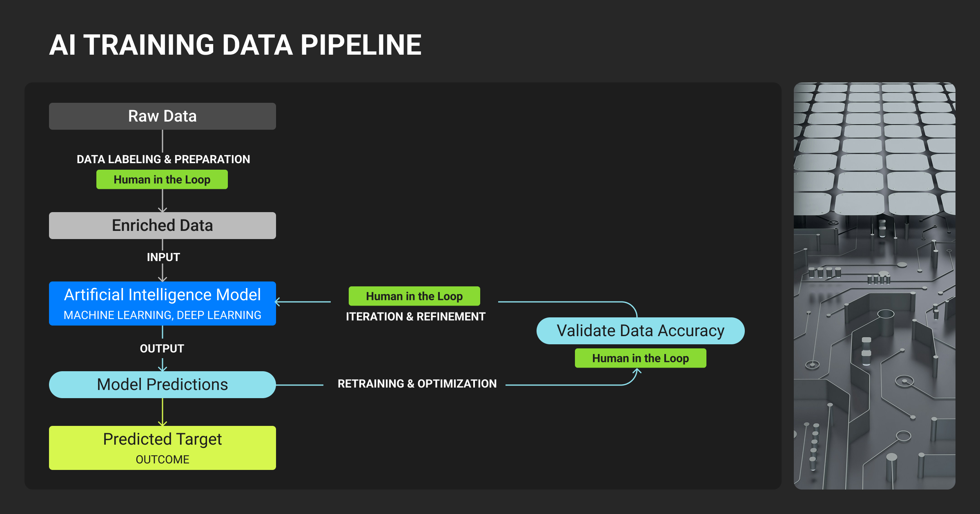980x514 pixels.
Task: Click the arrowhead below Validate's Human in the Loop
Action: point(637,371)
